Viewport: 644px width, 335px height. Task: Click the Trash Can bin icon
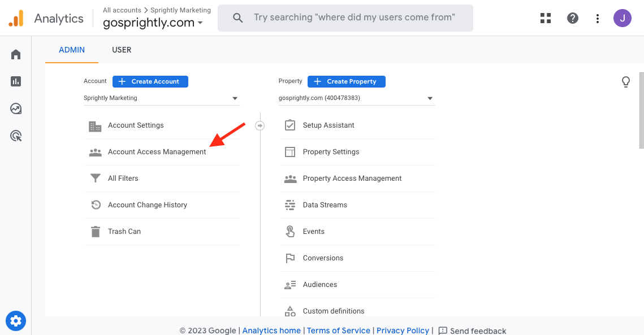tap(96, 232)
